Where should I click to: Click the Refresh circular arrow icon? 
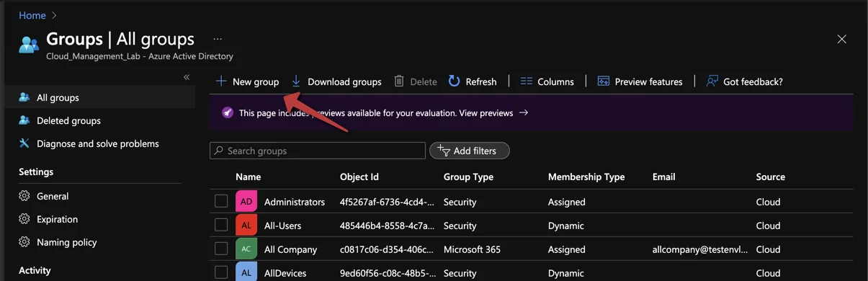pyautogui.click(x=454, y=81)
